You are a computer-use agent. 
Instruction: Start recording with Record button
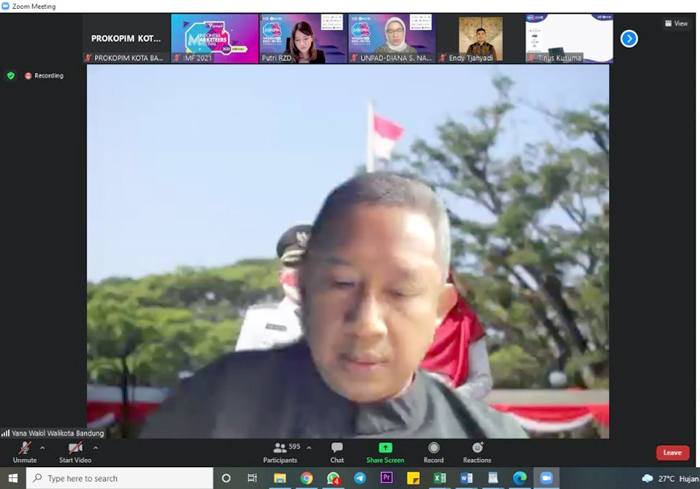(433, 450)
